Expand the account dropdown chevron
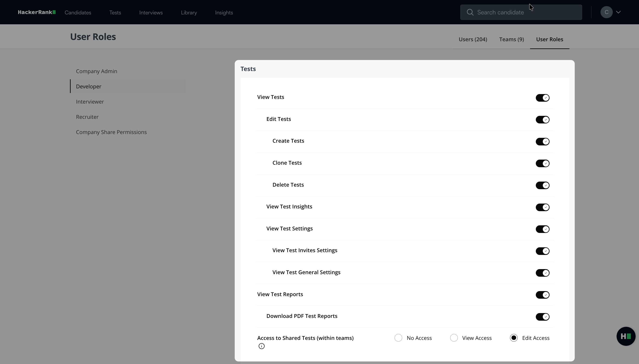Screen dimensions: 639x364 pos(618,12)
